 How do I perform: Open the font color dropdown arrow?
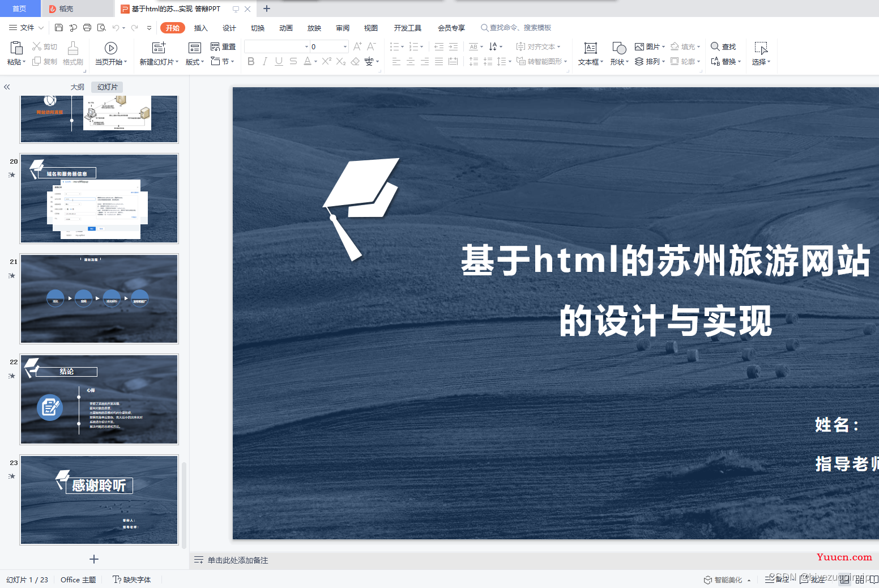click(315, 62)
